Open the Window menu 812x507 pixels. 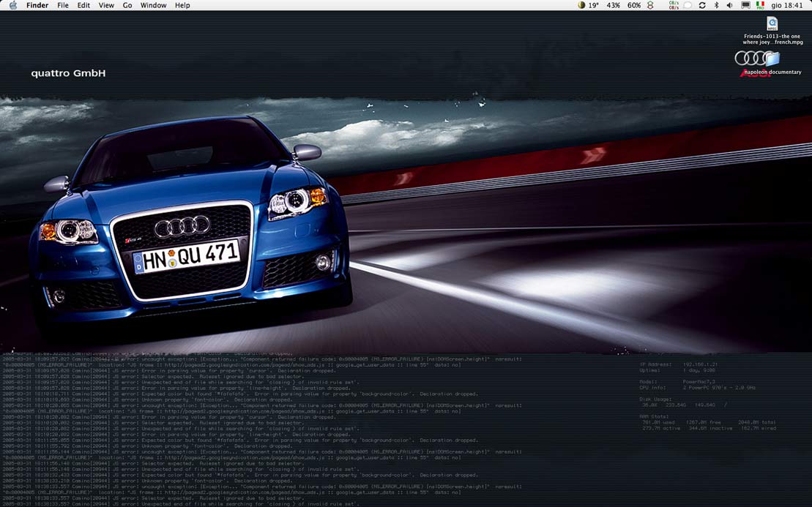[153, 5]
